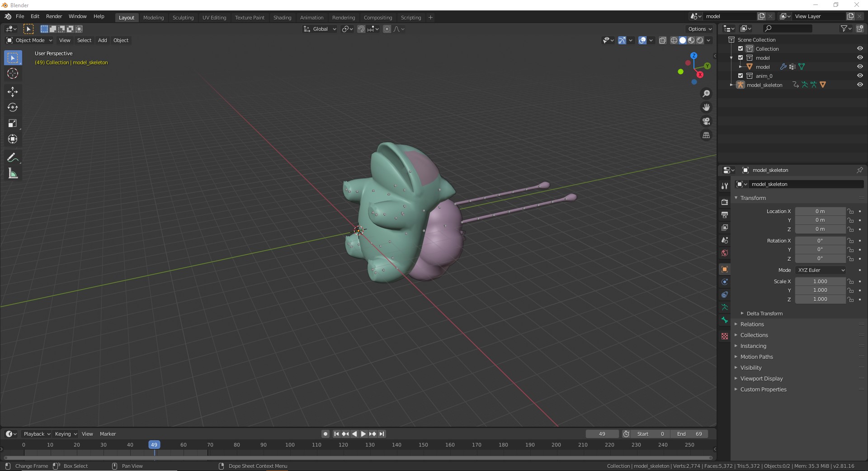Open the XYZ Euler rotation mode dropdown

click(821, 270)
